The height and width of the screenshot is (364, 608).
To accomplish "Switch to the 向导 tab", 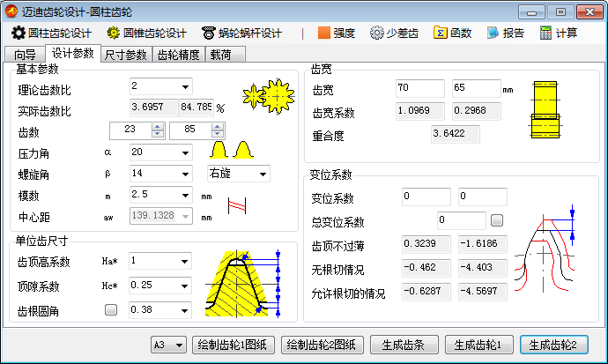I will click(25, 55).
